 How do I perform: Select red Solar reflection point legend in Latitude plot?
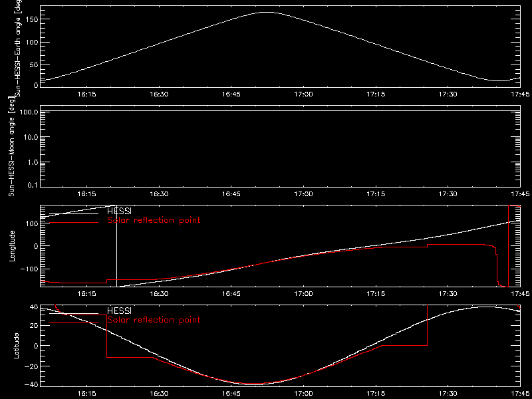click(154, 320)
